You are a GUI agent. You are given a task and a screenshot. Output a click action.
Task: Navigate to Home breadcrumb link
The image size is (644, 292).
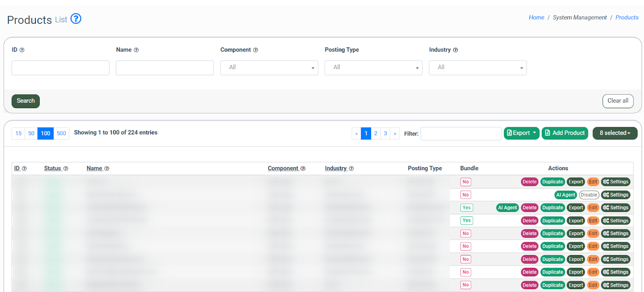click(536, 18)
